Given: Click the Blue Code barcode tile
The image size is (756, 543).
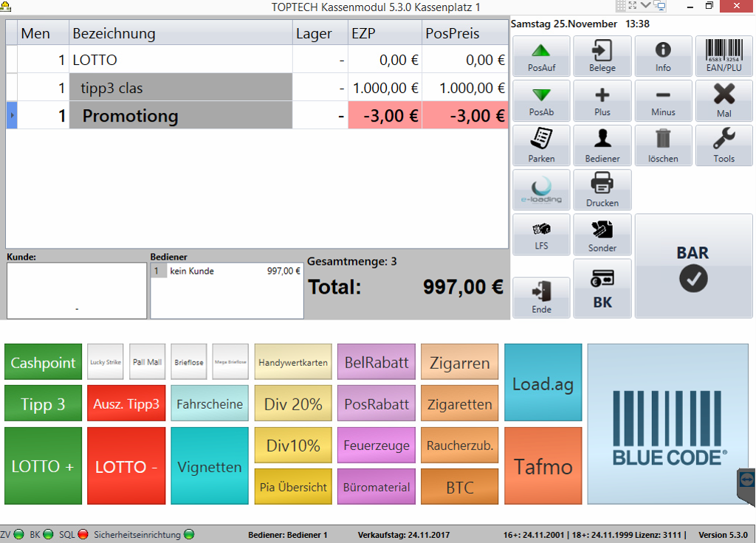Looking at the screenshot, I should tap(667, 424).
